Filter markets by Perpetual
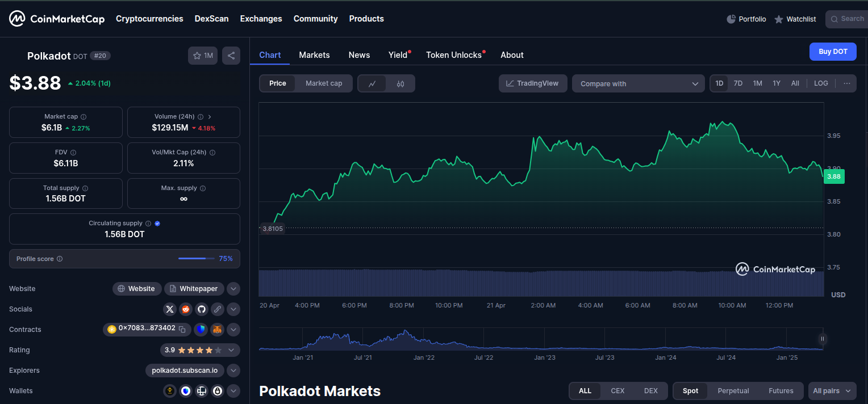The height and width of the screenshot is (404, 868). (x=733, y=391)
